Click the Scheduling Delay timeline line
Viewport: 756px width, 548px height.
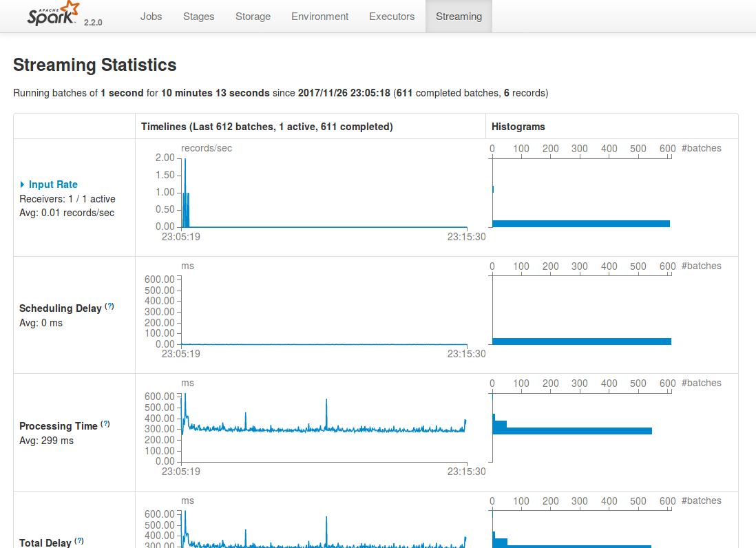324,344
